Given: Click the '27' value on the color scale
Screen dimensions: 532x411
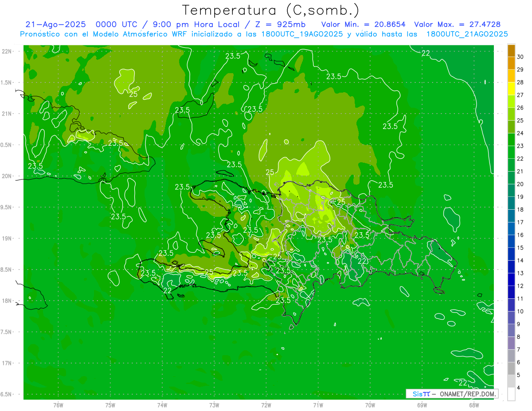Looking at the screenshot, I should click(520, 95).
